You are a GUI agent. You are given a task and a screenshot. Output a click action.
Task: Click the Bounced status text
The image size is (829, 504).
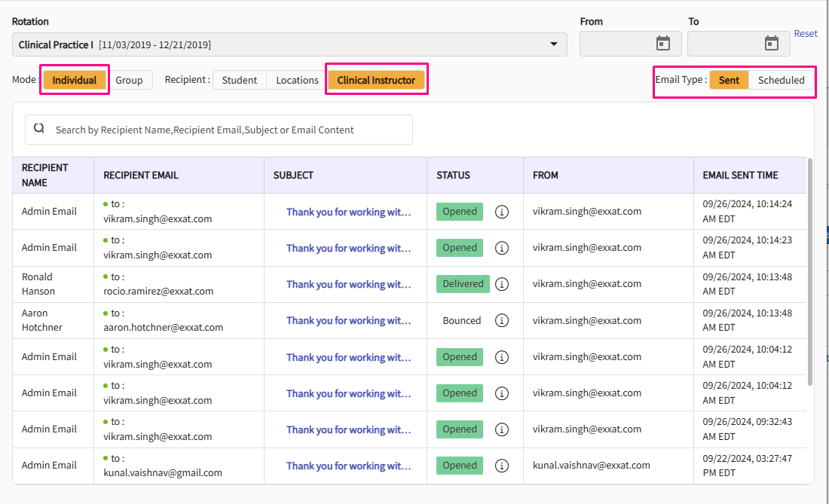(x=462, y=321)
